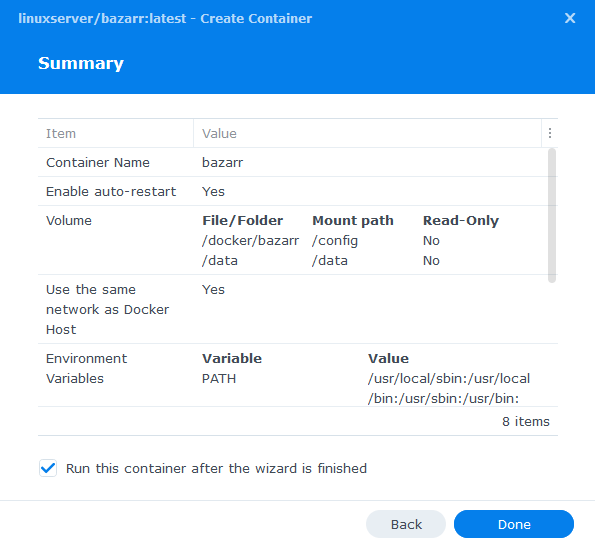Go Back to previous wizard step
The height and width of the screenshot is (545, 595).
406,524
